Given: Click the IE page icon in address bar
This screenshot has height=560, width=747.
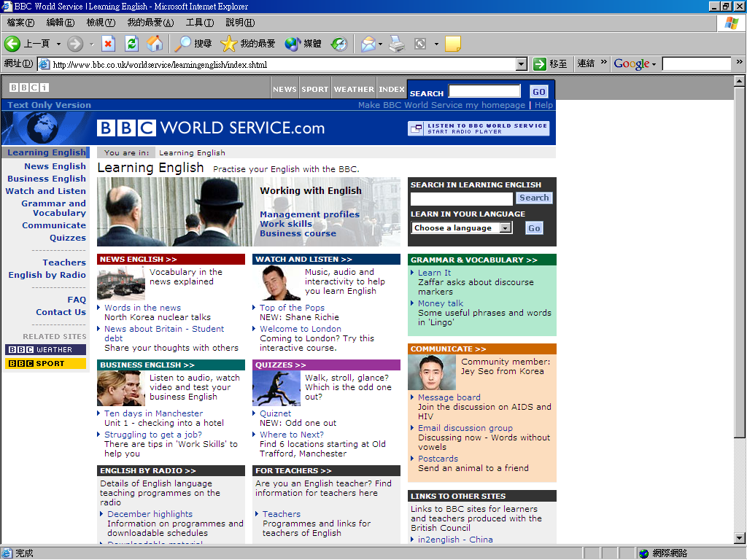Looking at the screenshot, I should pos(44,64).
